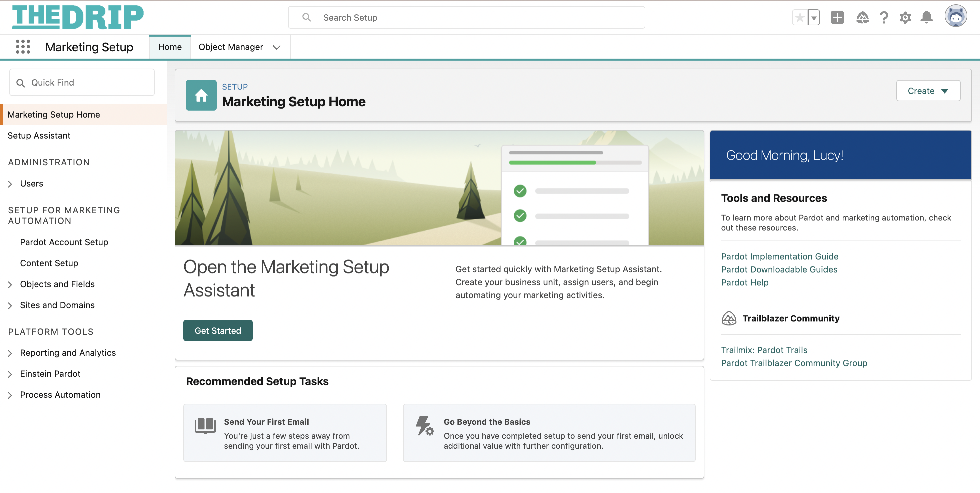
Task: Click the Setup home icon tile
Action: click(x=201, y=95)
